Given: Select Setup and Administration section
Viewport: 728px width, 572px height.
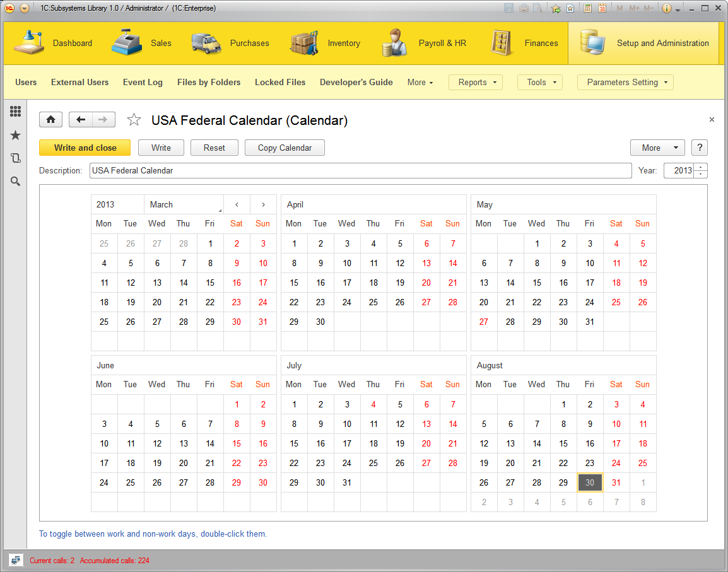Looking at the screenshot, I should pyautogui.click(x=644, y=43).
